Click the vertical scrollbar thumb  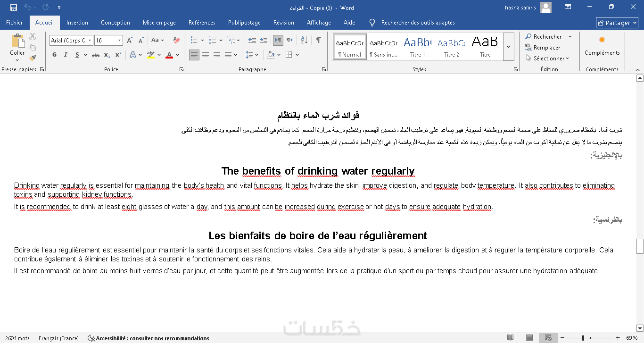click(x=640, y=246)
